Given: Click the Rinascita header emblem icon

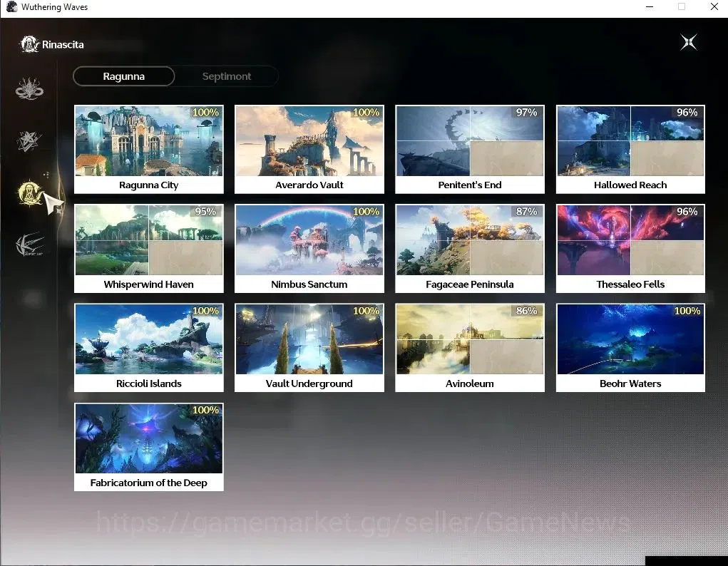Looking at the screenshot, I should tap(29, 45).
